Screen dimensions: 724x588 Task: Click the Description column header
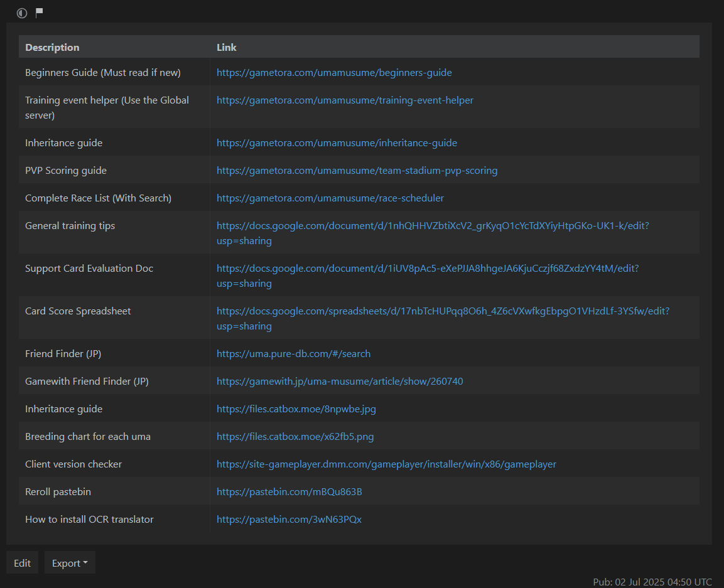click(114, 47)
